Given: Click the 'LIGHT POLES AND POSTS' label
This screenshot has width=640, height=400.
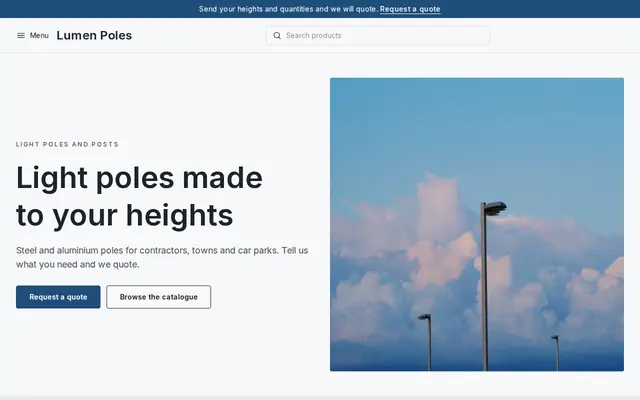Looking at the screenshot, I should point(67,144).
